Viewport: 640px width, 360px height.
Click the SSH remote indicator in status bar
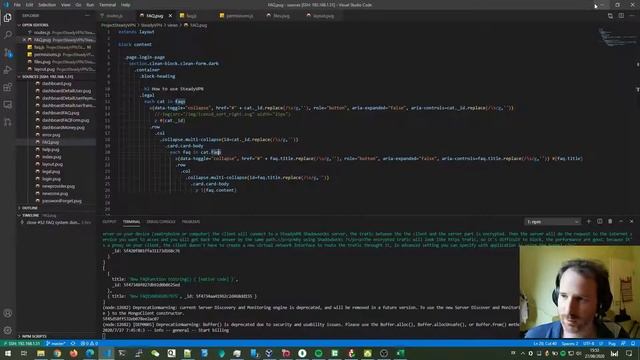point(22,344)
